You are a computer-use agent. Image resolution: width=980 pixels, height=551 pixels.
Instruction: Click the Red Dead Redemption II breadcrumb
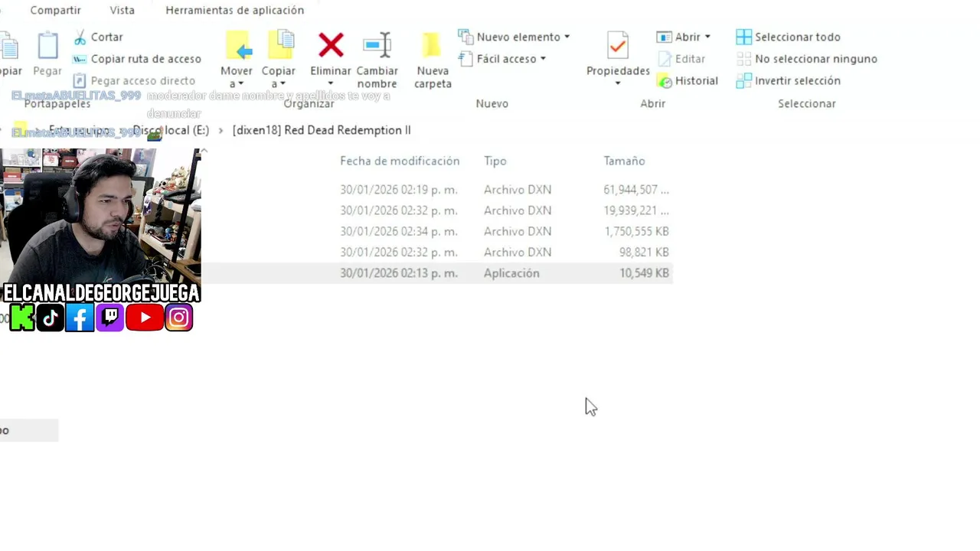coord(322,130)
